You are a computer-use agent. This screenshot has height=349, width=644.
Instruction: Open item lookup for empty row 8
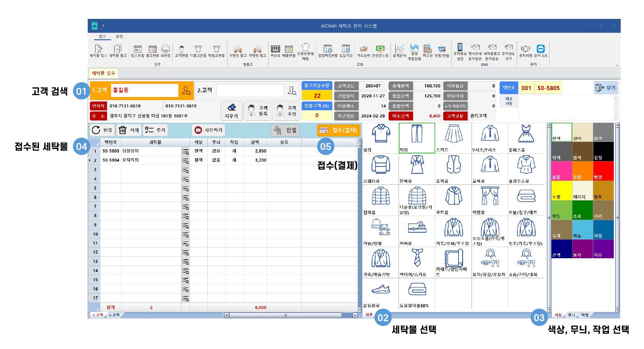[185, 216]
